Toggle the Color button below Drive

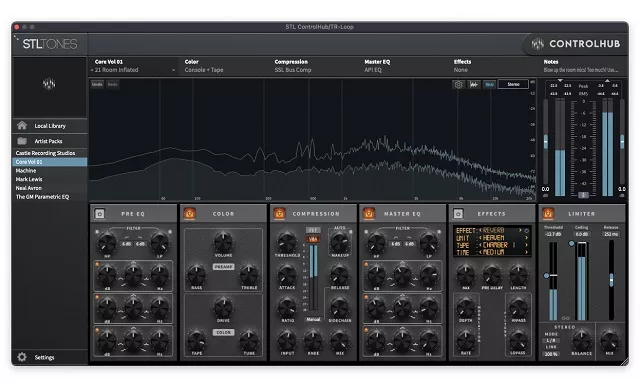(x=223, y=332)
